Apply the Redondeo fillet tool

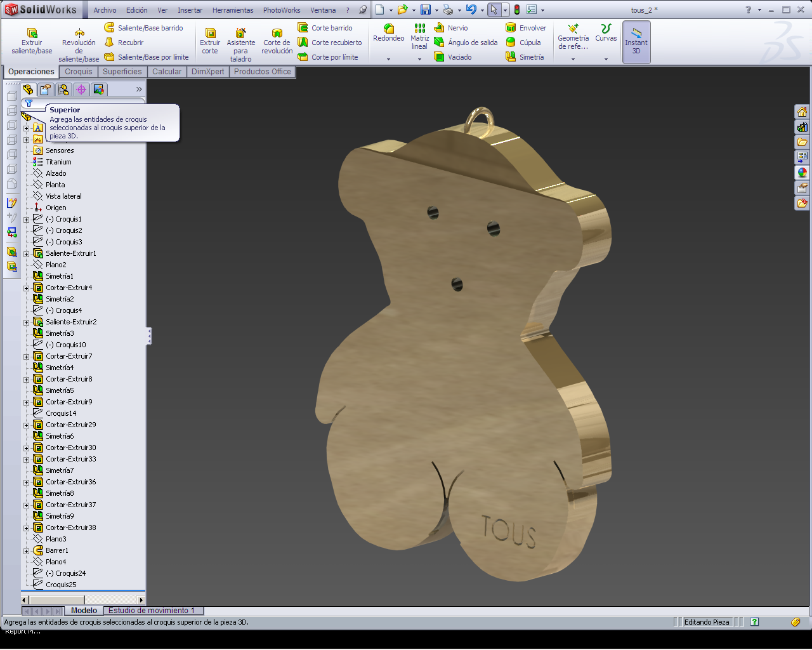point(389,33)
